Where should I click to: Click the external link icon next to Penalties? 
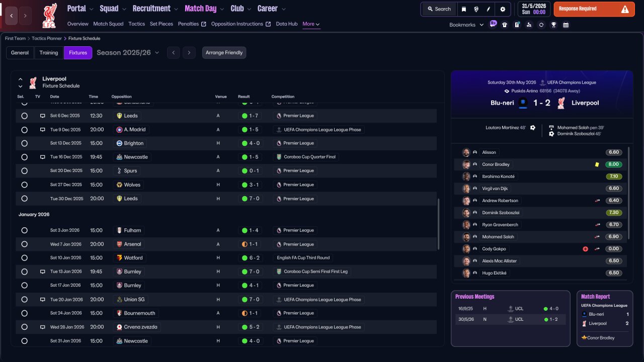click(x=203, y=24)
